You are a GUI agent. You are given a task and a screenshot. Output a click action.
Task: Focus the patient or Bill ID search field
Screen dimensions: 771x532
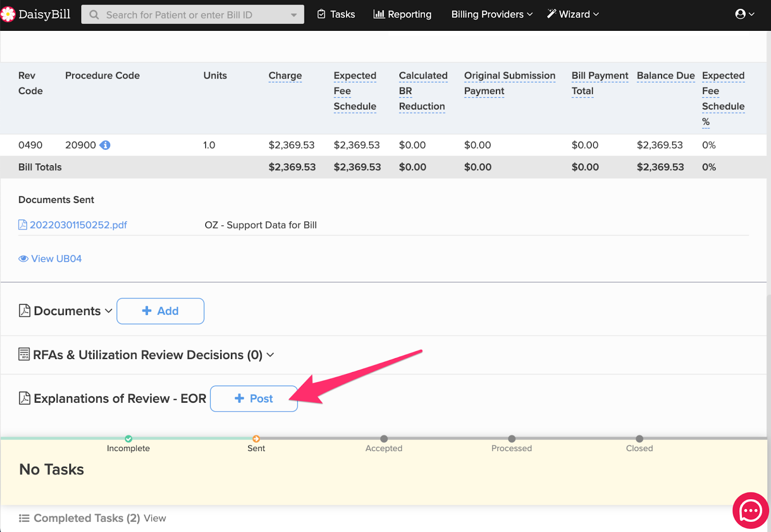pos(193,15)
